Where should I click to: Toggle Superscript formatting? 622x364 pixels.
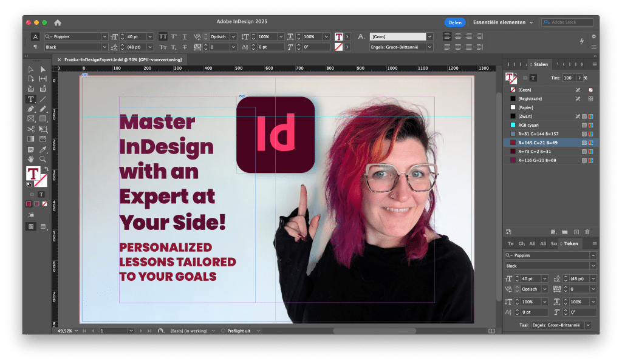point(174,36)
